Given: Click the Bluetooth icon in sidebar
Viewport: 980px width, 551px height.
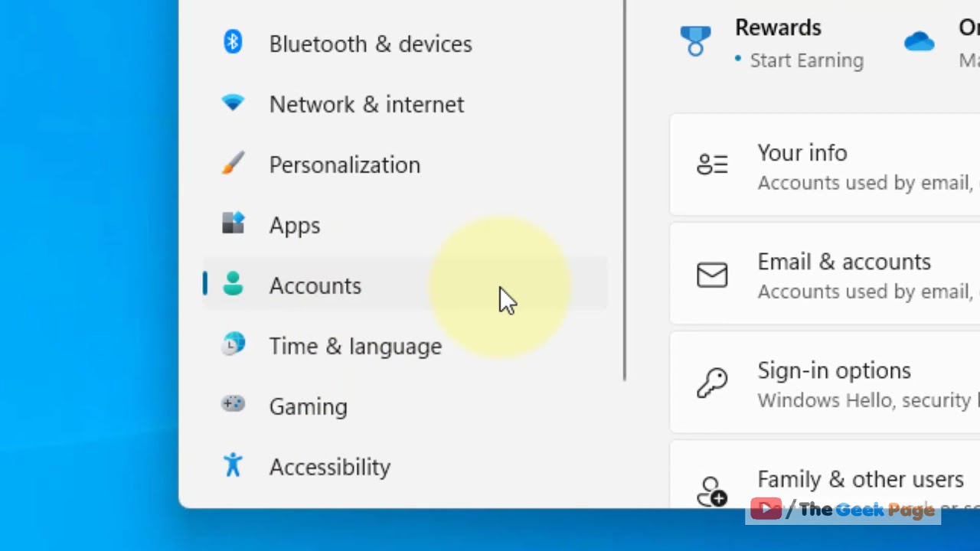Looking at the screenshot, I should 233,41.
